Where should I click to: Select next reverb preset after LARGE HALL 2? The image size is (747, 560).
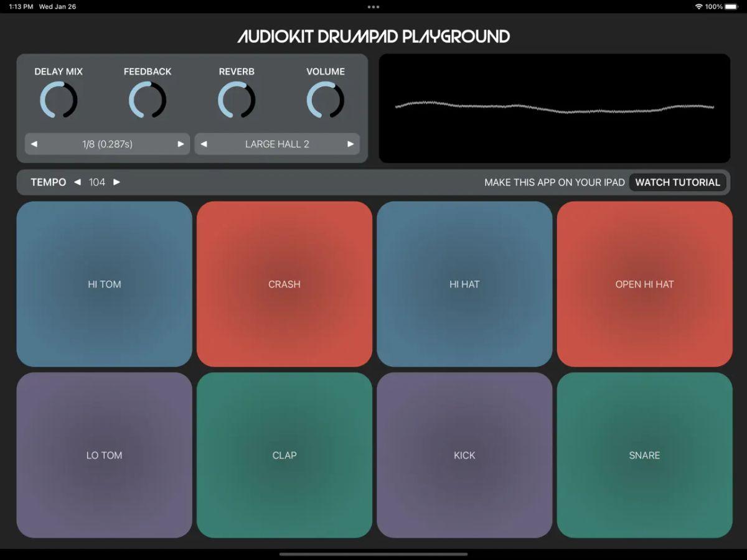350,144
